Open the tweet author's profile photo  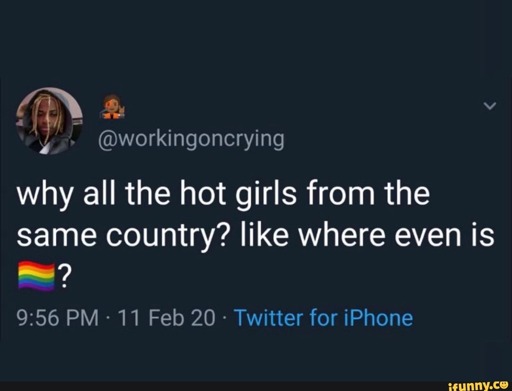[49, 121]
